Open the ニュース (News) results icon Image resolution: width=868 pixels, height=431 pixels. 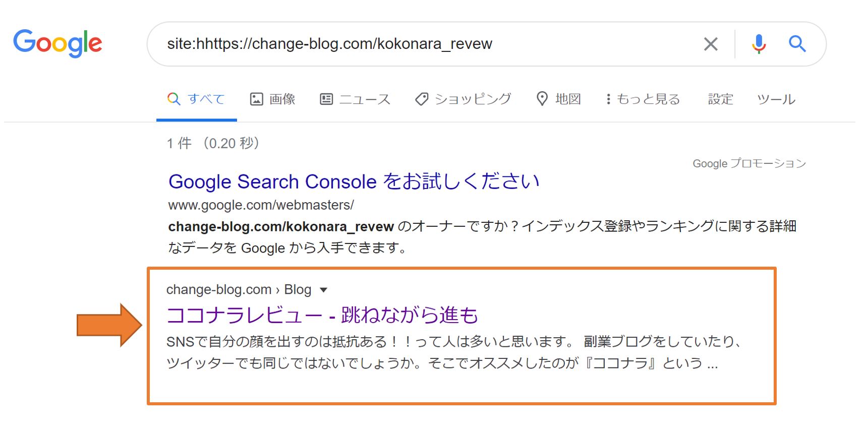(x=327, y=99)
